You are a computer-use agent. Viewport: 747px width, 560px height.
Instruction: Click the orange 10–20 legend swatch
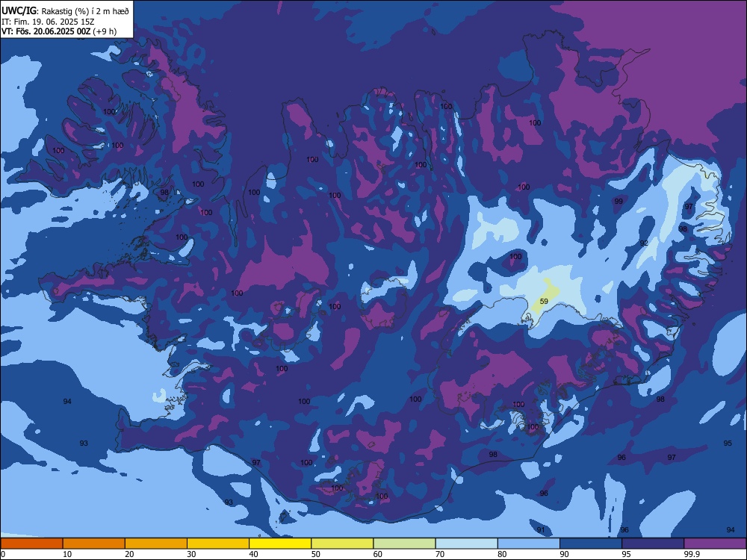(94, 544)
